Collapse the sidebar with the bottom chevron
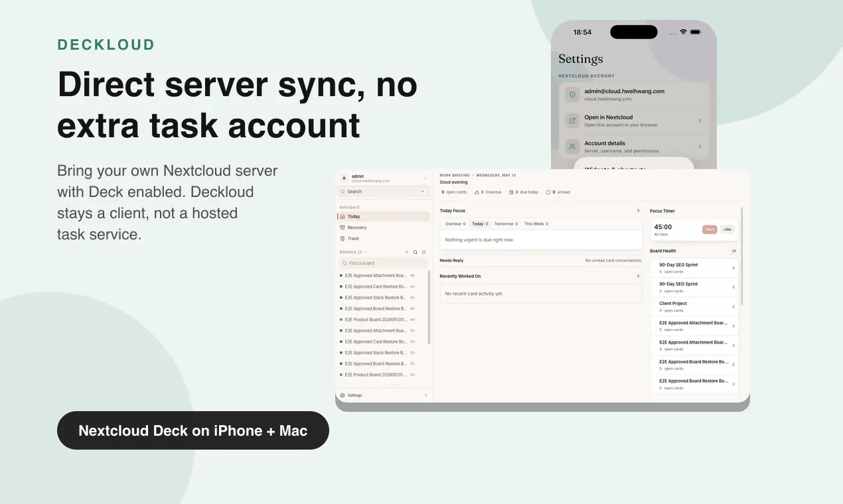Screen dimensions: 843x504 pos(426,395)
